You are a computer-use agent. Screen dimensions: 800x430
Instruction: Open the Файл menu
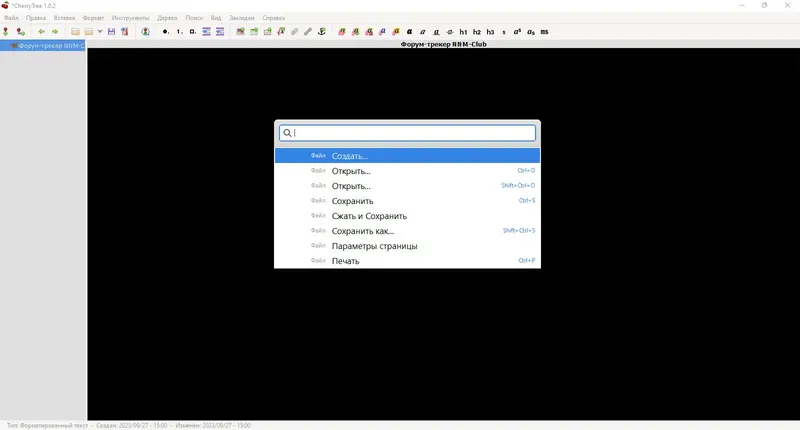11,18
